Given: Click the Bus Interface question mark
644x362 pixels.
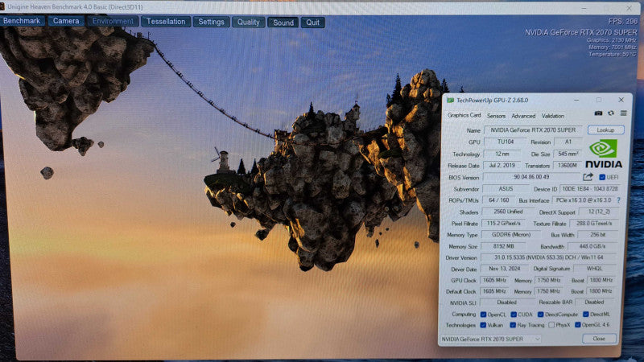Looking at the screenshot, I should tap(618, 200).
